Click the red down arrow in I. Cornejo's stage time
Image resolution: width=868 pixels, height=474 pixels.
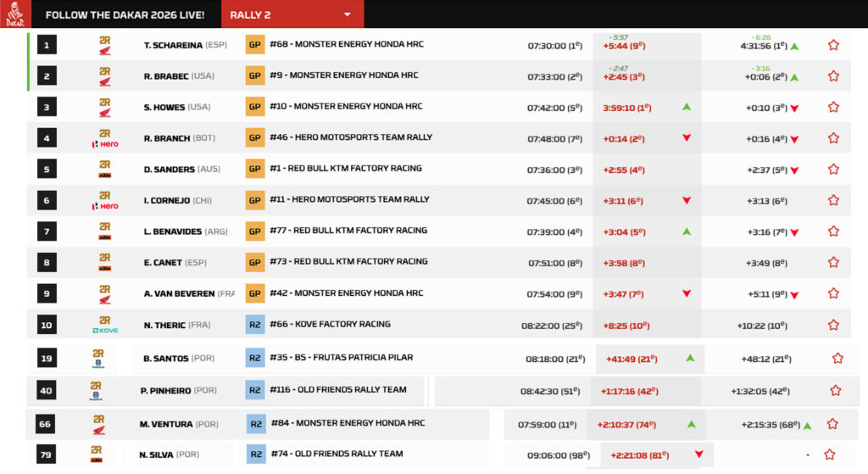(687, 201)
